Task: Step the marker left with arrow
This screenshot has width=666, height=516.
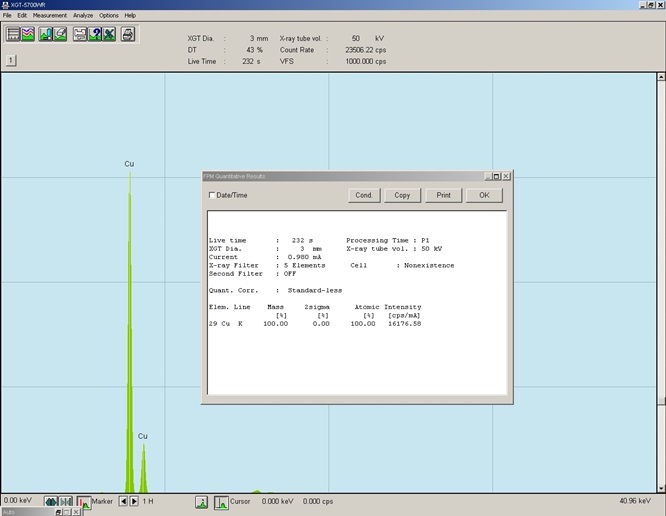Action: point(123,502)
